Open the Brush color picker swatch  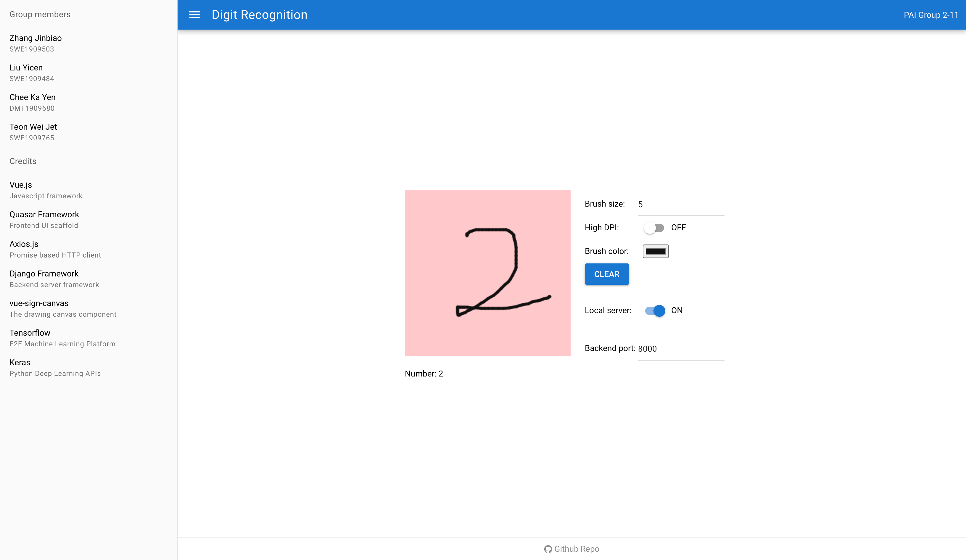pyautogui.click(x=656, y=252)
